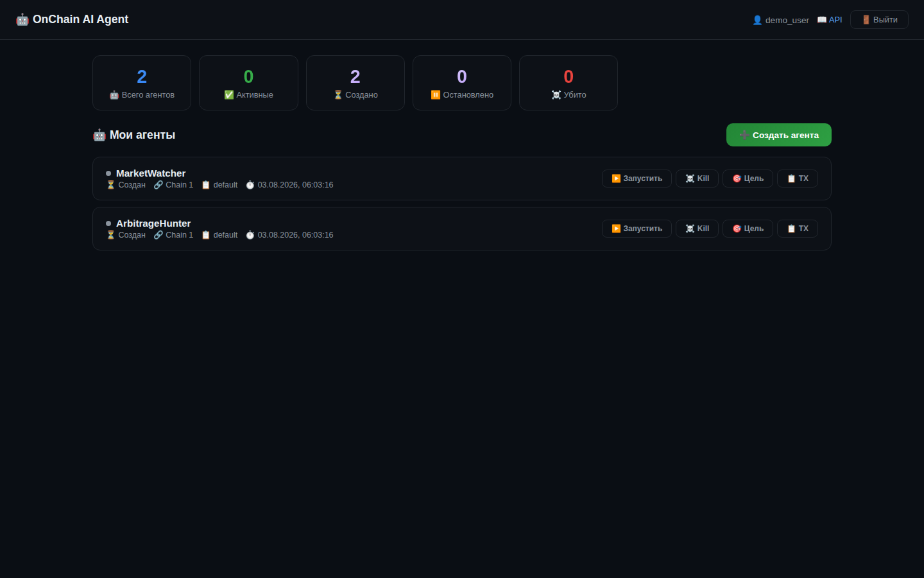924x578 pixels.
Task: Click the status dot next to ArbitrageHunter
Action: (108, 223)
